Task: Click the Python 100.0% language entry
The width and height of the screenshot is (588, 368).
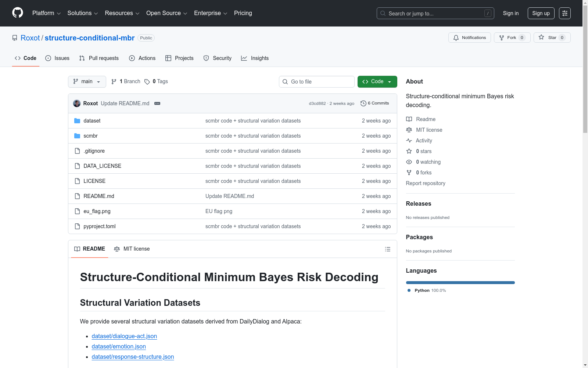Action: click(x=427, y=290)
